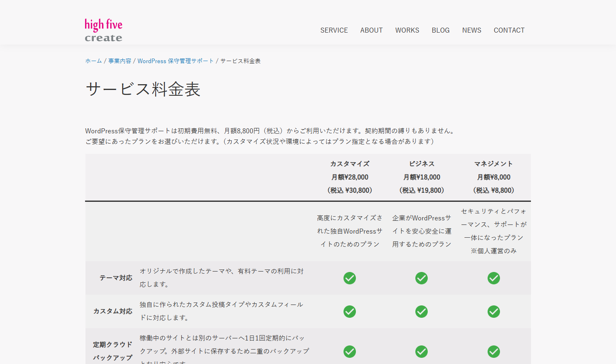The width and height of the screenshot is (616, 364).
Task: Open the NEWS menu item
Action: (x=471, y=30)
